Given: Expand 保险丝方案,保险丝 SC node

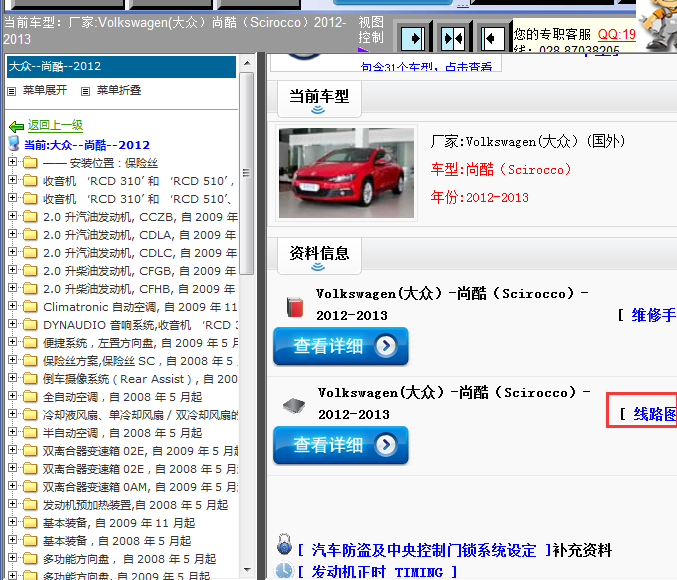Looking at the screenshot, I should click(x=13, y=360).
